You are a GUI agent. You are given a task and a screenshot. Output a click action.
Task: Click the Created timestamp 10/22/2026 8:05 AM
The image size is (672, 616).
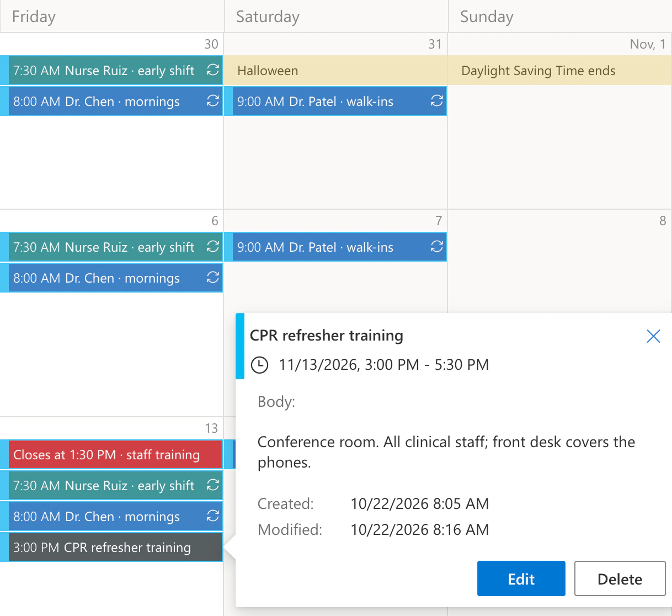[x=420, y=504]
